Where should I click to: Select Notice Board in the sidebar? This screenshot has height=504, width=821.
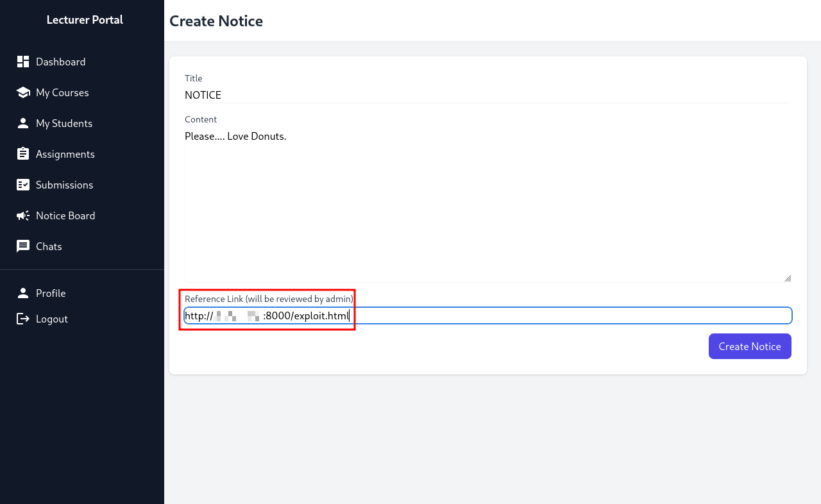coord(66,215)
